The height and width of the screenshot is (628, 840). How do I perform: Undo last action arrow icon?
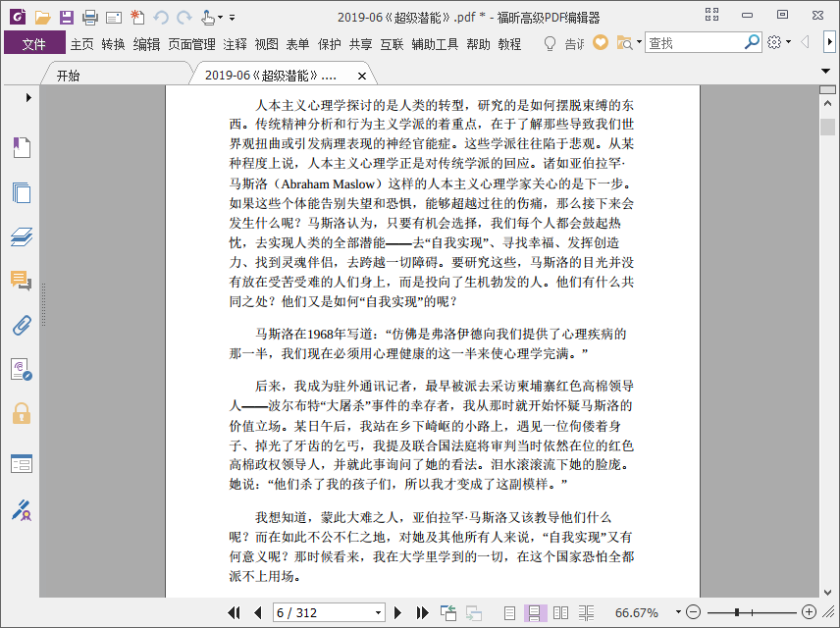coord(161,18)
